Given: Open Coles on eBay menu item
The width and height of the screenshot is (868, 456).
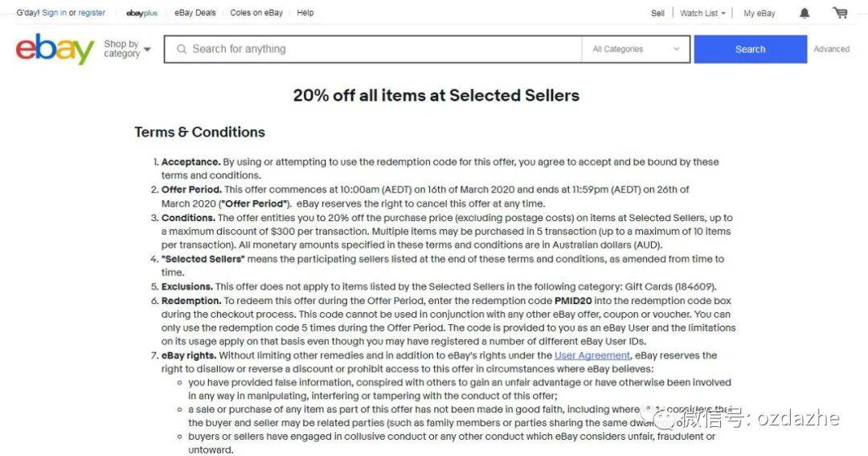Looking at the screenshot, I should click(256, 12).
